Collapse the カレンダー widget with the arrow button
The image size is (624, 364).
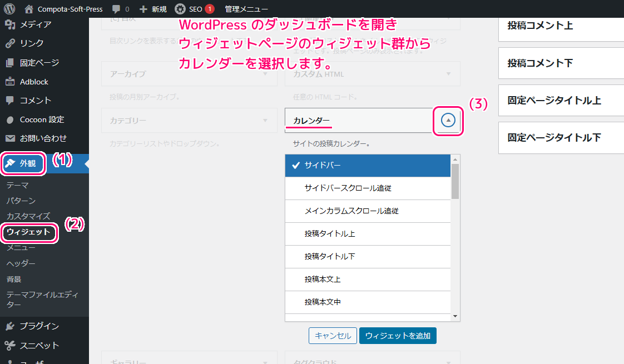[x=448, y=120]
